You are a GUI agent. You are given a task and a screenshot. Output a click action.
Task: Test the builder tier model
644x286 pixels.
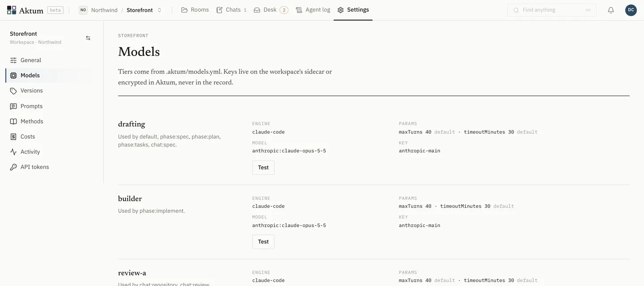point(263,242)
